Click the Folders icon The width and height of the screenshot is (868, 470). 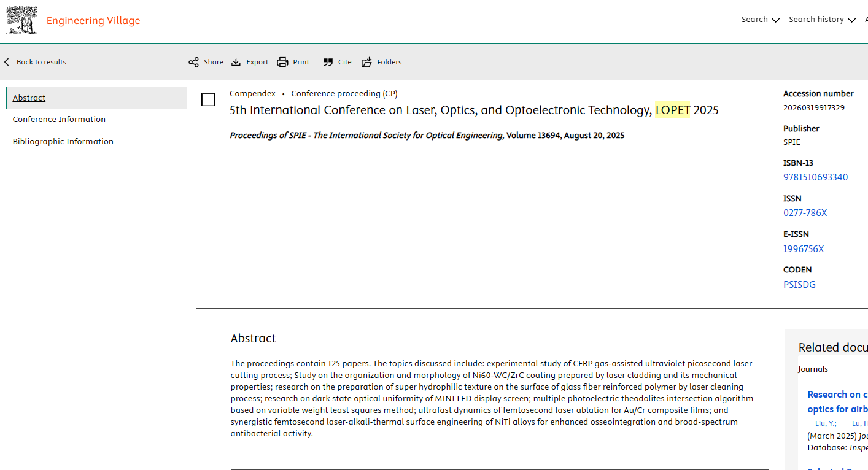coord(366,62)
